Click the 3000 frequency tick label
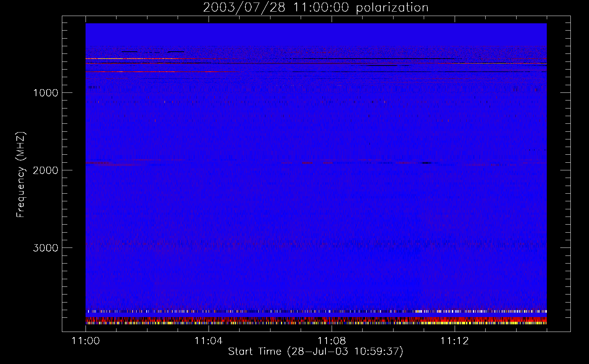The height and width of the screenshot is (364, 589). 46,248
